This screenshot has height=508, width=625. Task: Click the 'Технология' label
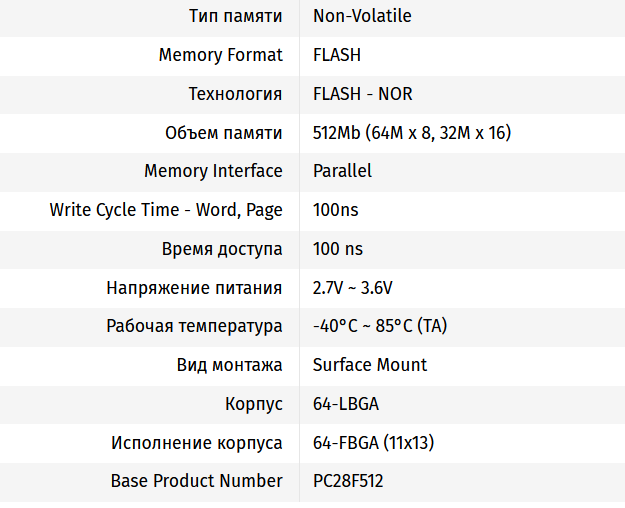(x=235, y=94)
